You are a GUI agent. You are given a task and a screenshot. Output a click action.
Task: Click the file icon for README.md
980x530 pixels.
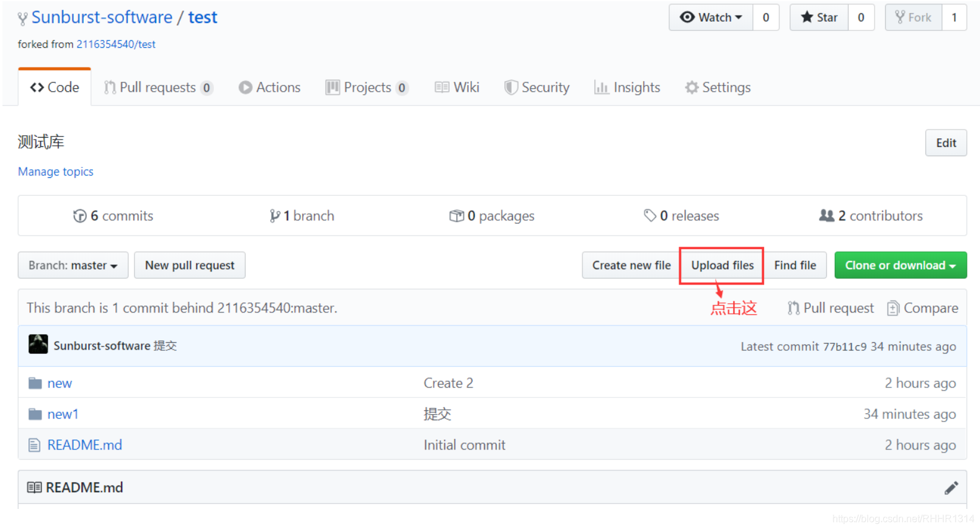click(35, 445)
